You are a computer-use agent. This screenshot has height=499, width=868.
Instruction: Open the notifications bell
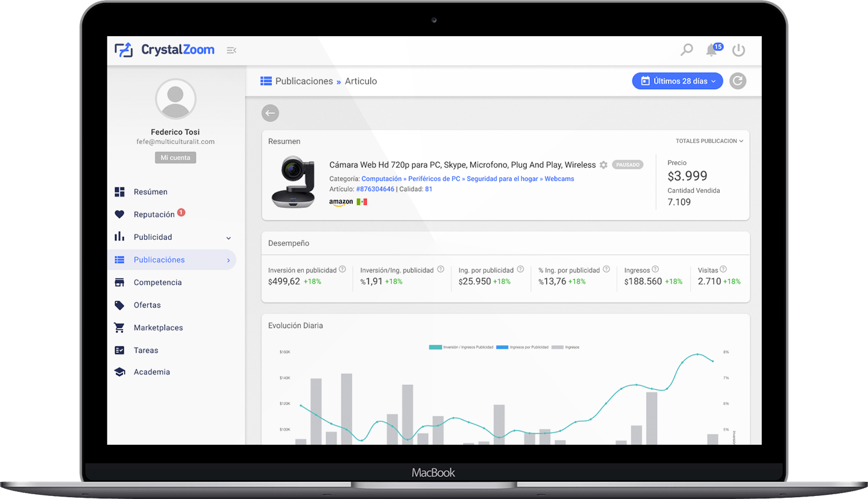(x=712, y=50)
